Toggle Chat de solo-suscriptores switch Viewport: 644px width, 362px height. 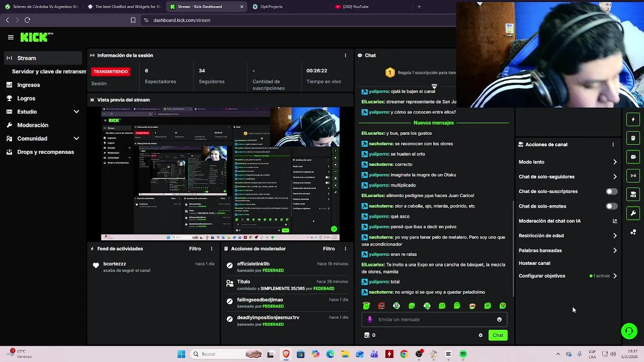[611, 192]
